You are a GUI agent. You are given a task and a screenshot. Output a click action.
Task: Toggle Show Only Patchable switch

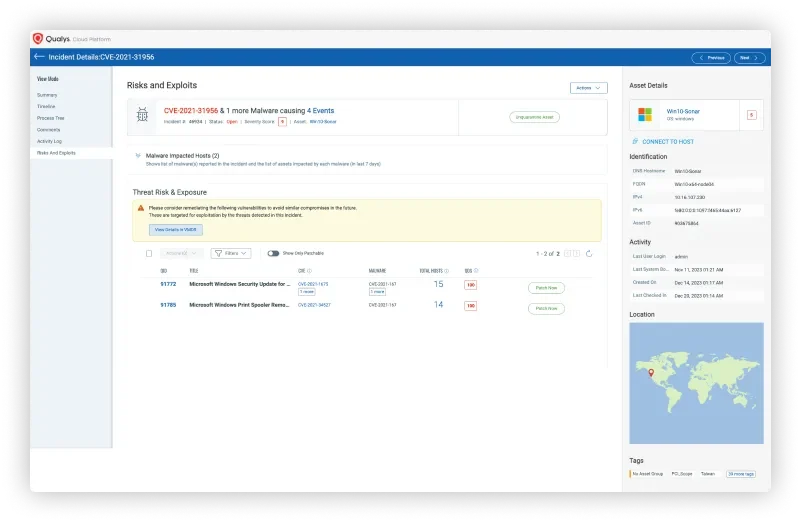(x=273, y=253)
